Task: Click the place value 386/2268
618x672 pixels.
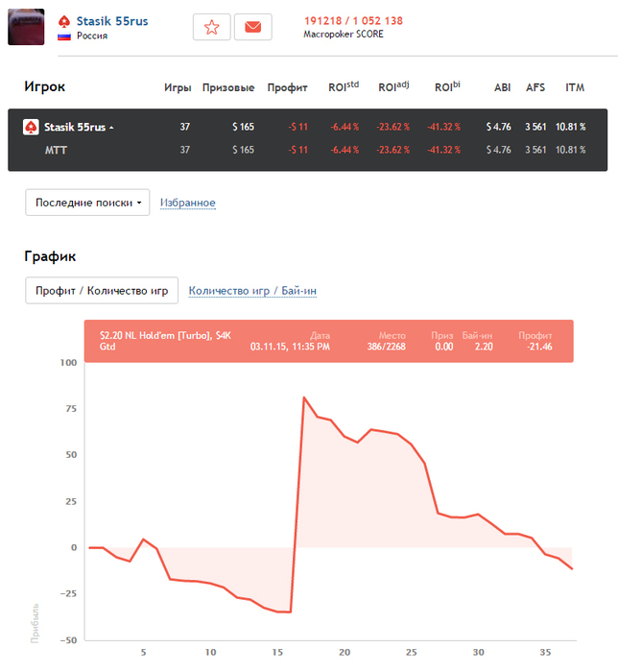Action: click(x=387, y=347)
